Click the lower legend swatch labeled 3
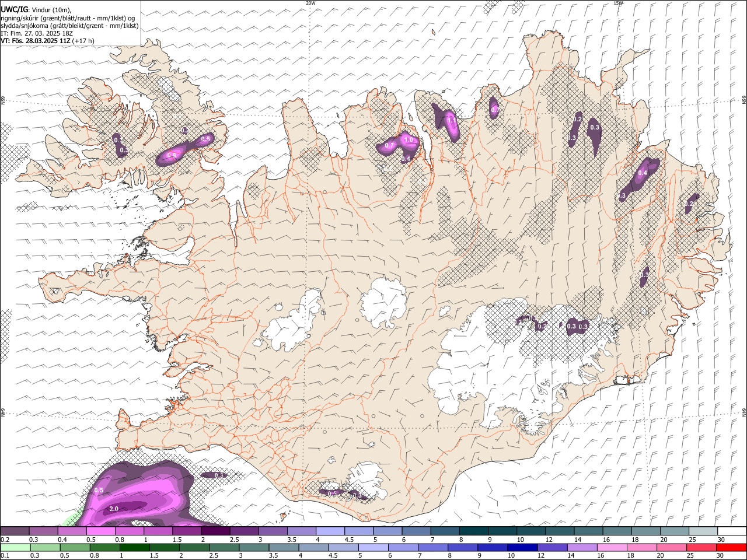 pyautogui.click(x=254, y=547)
